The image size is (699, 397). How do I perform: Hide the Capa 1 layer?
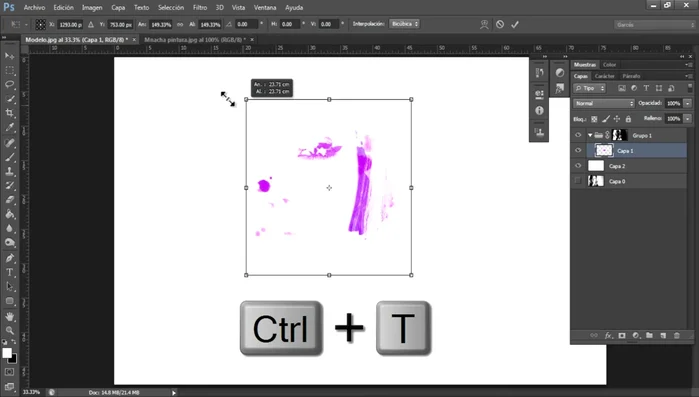click(578, 151)
